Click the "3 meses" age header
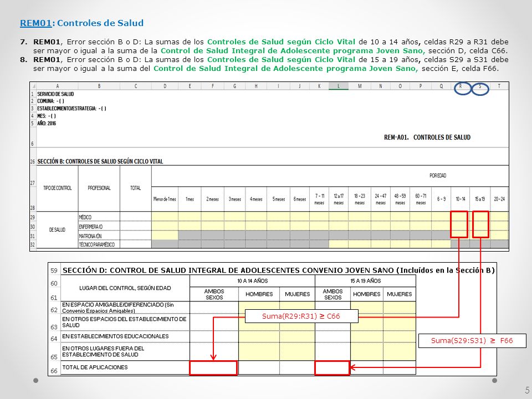Viewport: 532px width, 399px height. point(235,199)
